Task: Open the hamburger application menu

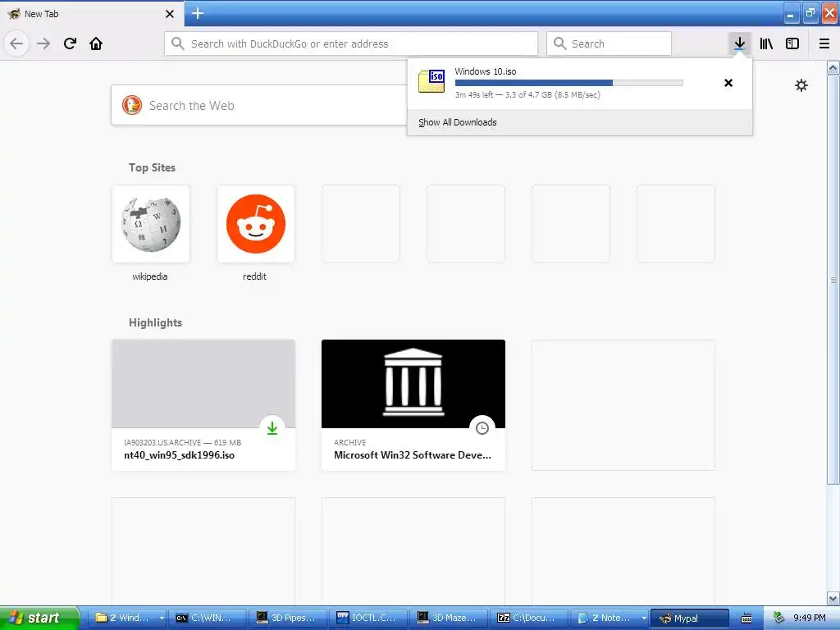Action: click(x=824, y=43)
